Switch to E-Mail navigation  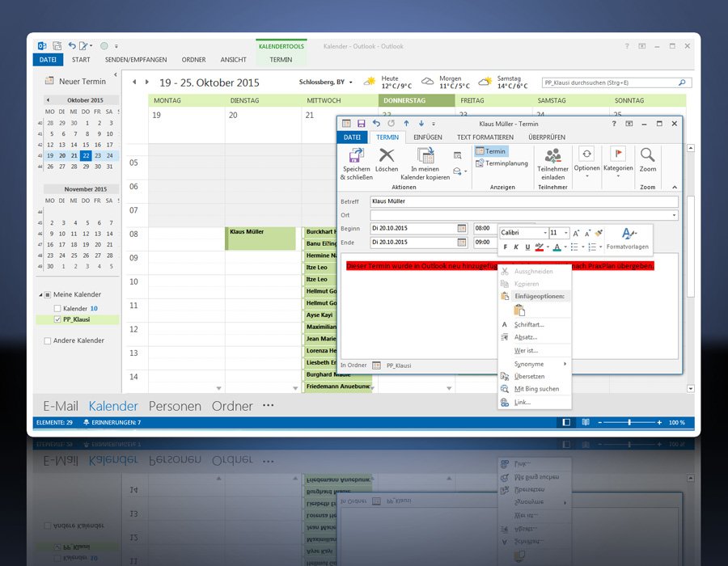(61, 406)
